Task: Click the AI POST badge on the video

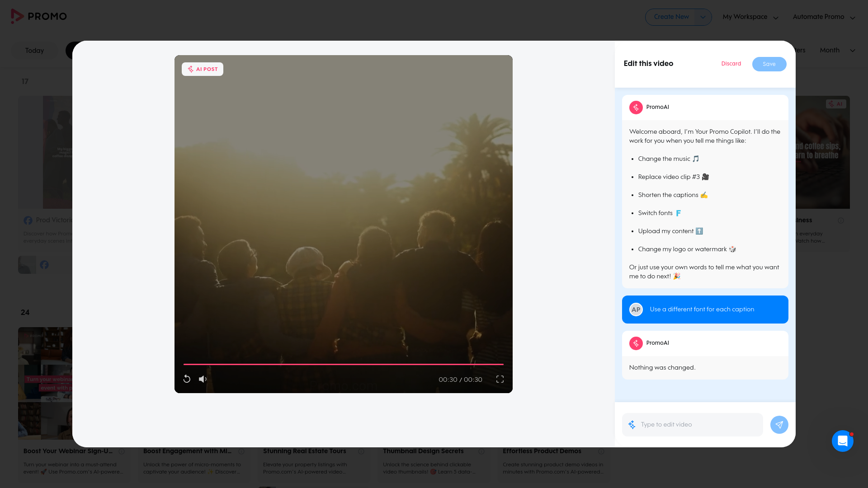Action: pyautogui.click(x=203, y=69)
